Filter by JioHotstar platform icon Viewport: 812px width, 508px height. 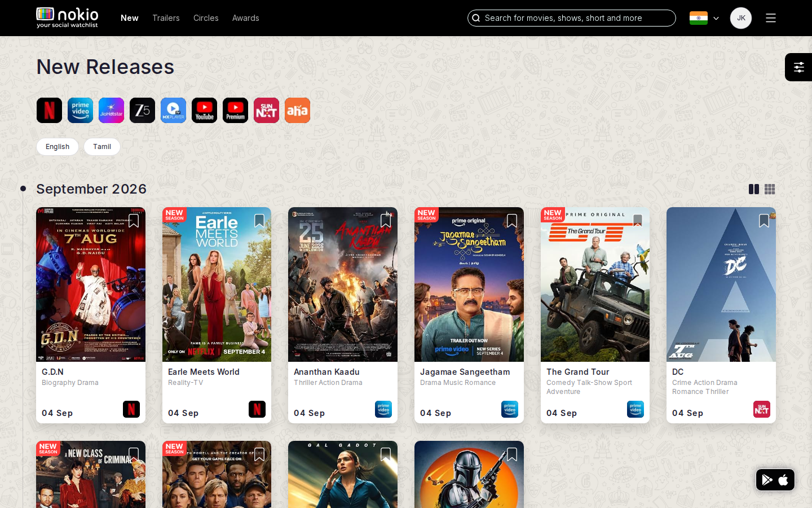[111, 110]
